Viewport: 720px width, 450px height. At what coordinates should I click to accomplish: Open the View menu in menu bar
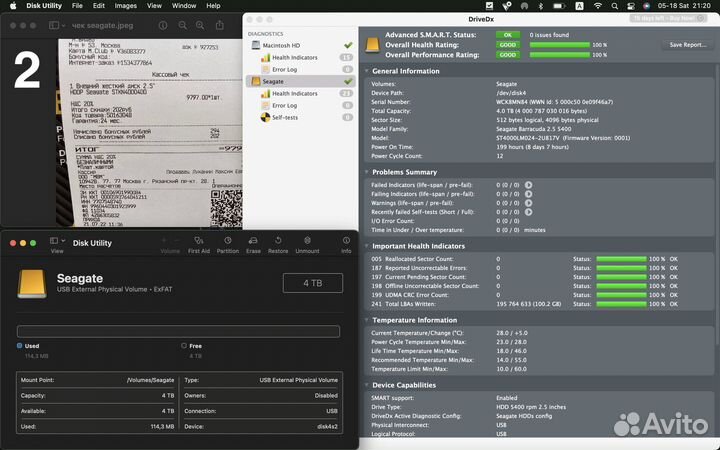point(154,6)
